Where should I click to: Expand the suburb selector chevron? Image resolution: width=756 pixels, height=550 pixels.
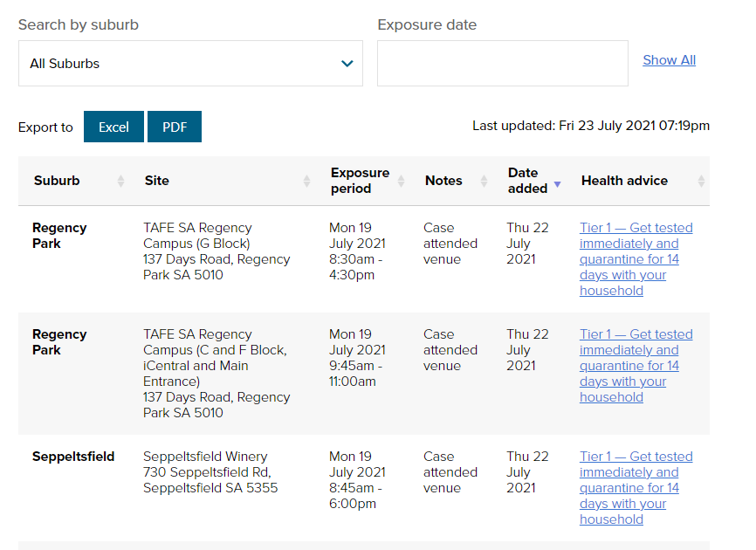(x=346, y=63)
